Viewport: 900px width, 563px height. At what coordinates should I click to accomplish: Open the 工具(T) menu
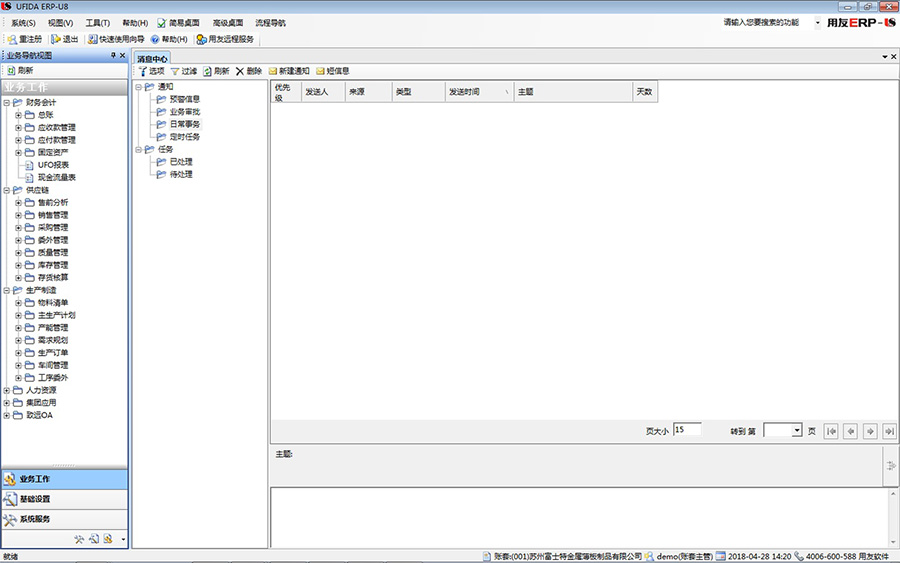[x=97, y=22]
